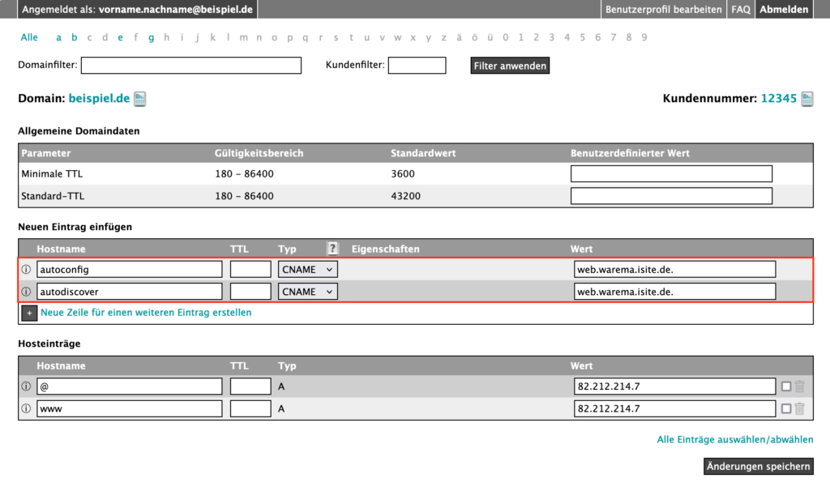Image resolution: width=830 pixels, height=504 pixels.
Task: Open the Typ dropdown for autoconfig
Action: (x=308, y=269)
